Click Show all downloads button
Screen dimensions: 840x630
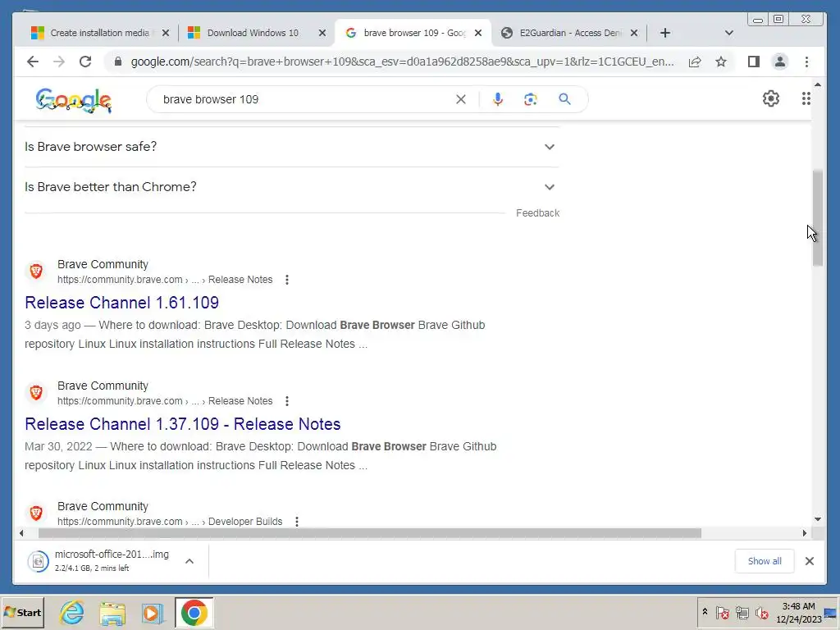(765, 561)
